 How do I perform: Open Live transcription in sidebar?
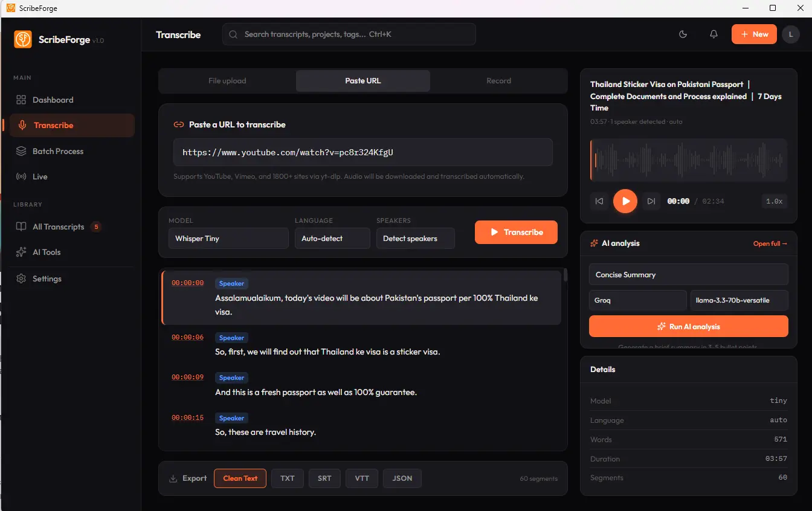40,176
